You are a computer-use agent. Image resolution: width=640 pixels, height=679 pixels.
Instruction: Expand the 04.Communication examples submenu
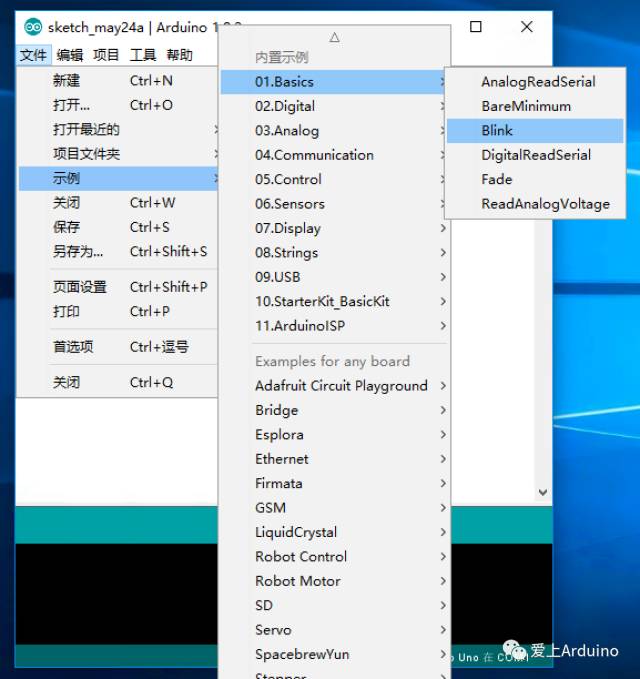(334, 155)
